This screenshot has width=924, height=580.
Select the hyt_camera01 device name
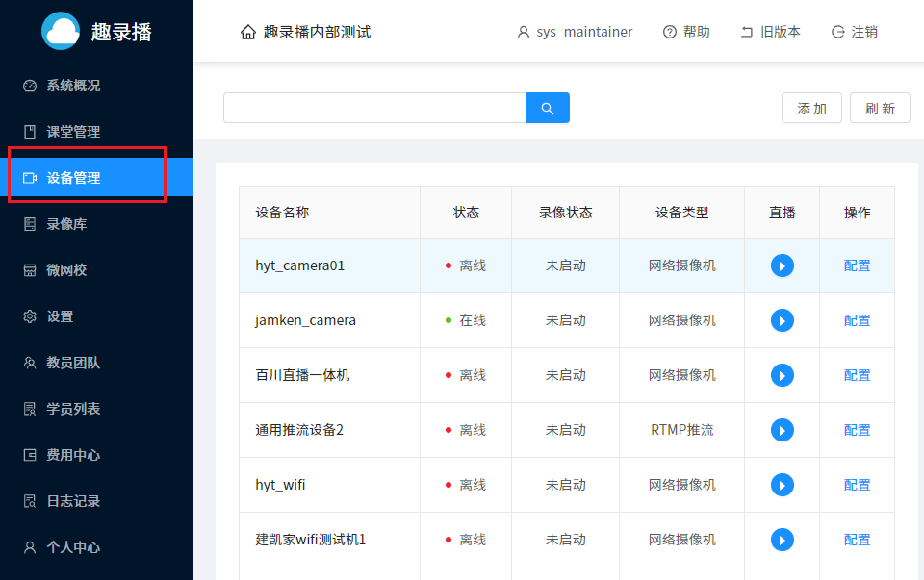(x=300, y=265)
